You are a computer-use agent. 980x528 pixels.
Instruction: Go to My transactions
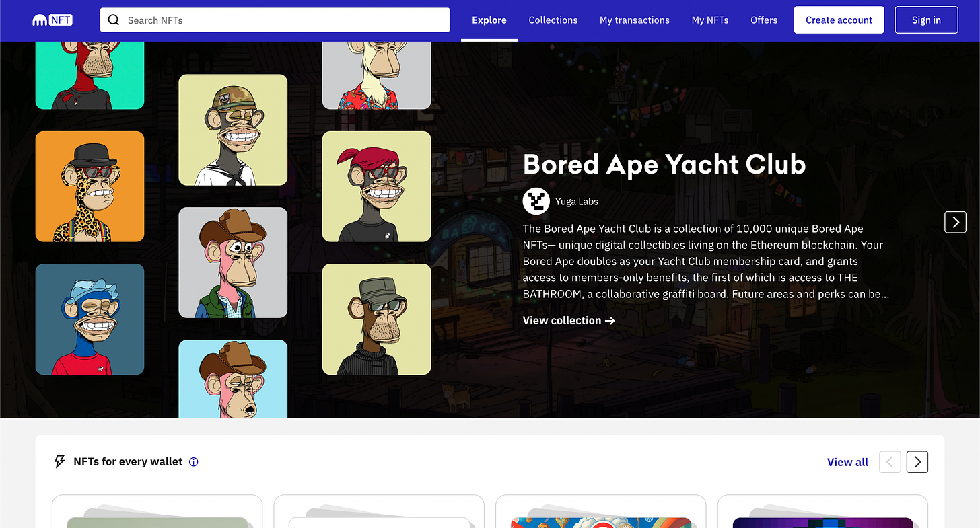point(635,20)
